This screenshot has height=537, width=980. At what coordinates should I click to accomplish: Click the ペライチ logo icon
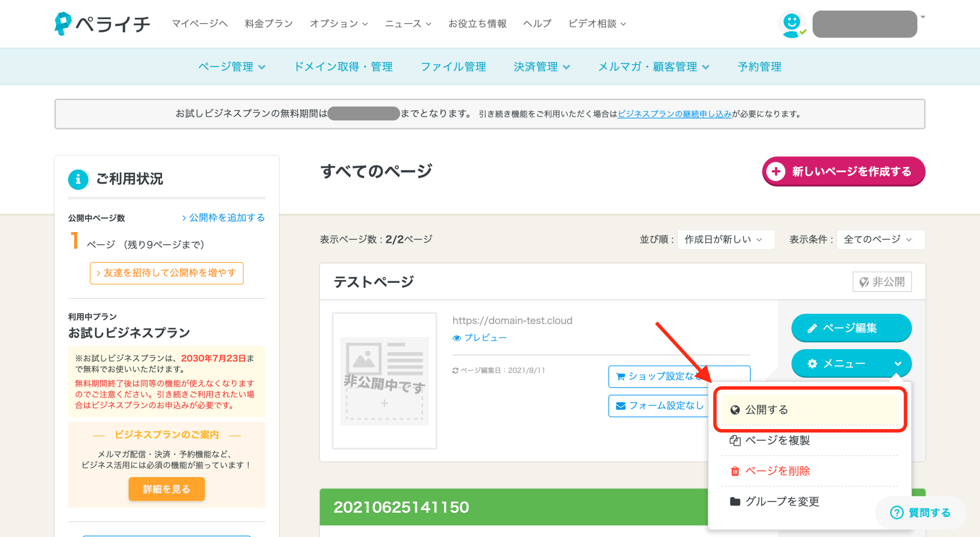(63, 24)
